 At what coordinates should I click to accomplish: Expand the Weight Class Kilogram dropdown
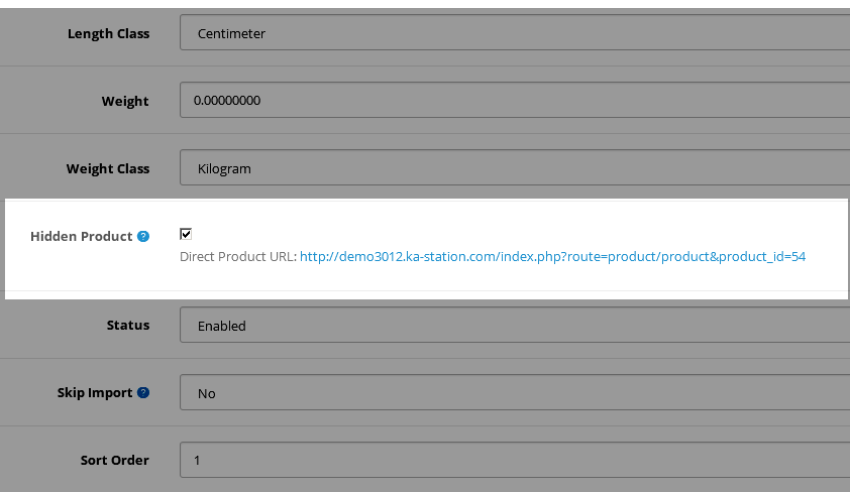coord(514,168)
